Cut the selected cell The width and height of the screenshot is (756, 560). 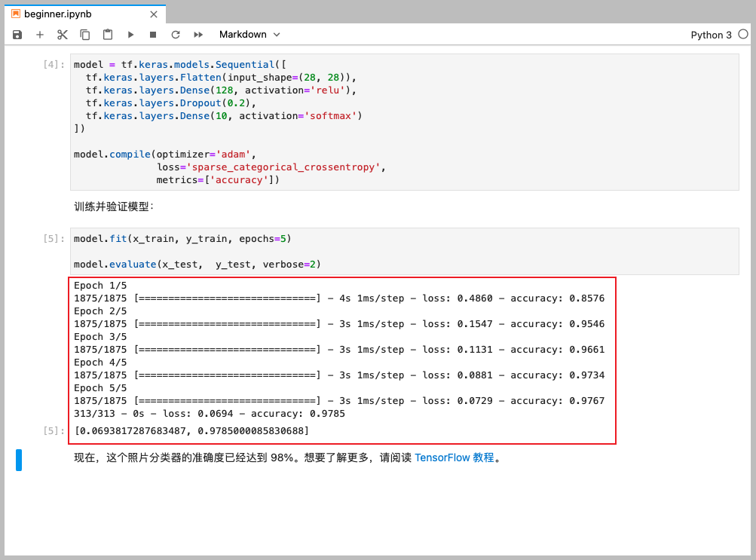(62, 34)
